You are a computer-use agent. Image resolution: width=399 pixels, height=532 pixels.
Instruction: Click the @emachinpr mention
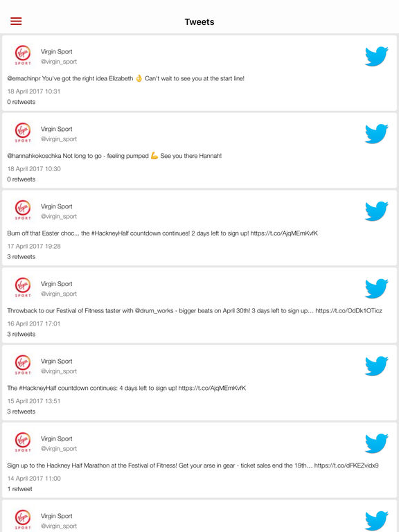(24, 78)
